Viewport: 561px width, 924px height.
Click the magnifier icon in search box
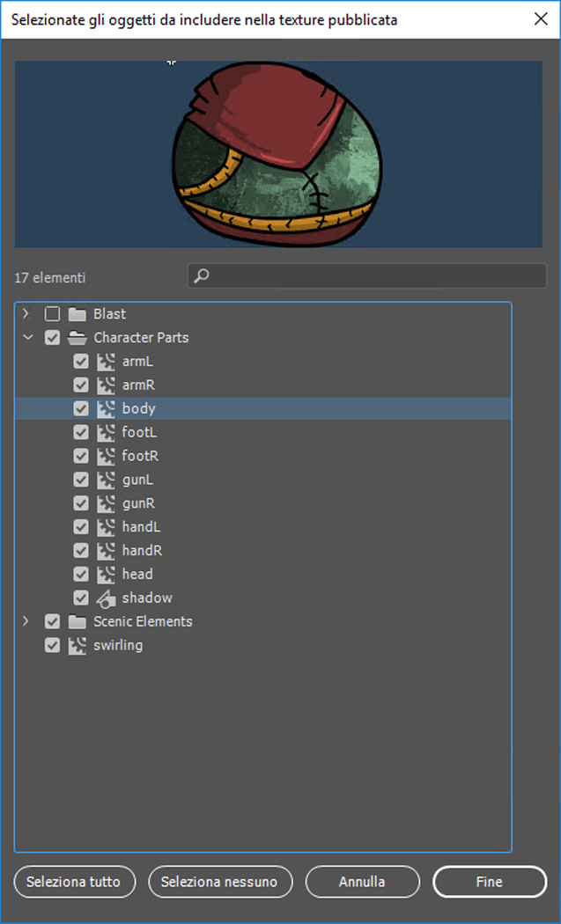click(x=202, y=275)
